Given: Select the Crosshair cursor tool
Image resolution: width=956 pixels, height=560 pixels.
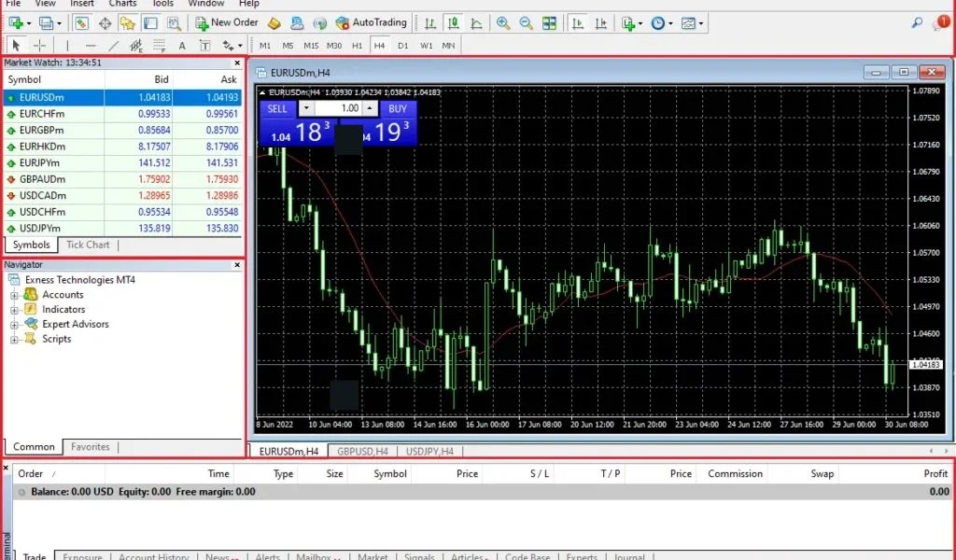Looking at the screenshot, I should [37, 44].
